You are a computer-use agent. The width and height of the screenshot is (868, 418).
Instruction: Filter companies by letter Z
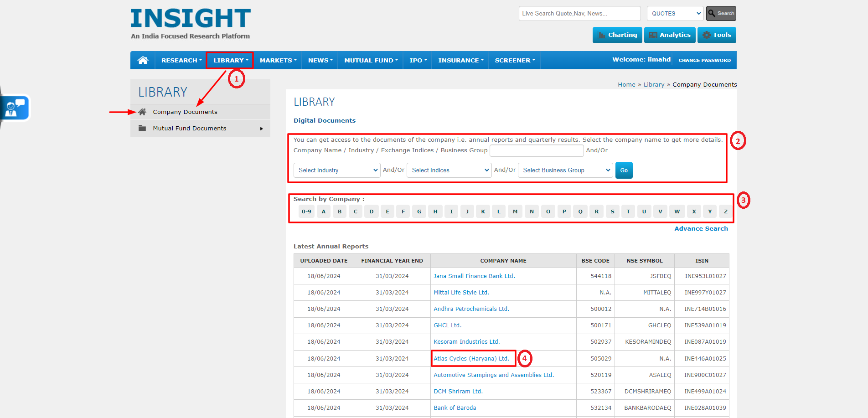click(726, 212)
